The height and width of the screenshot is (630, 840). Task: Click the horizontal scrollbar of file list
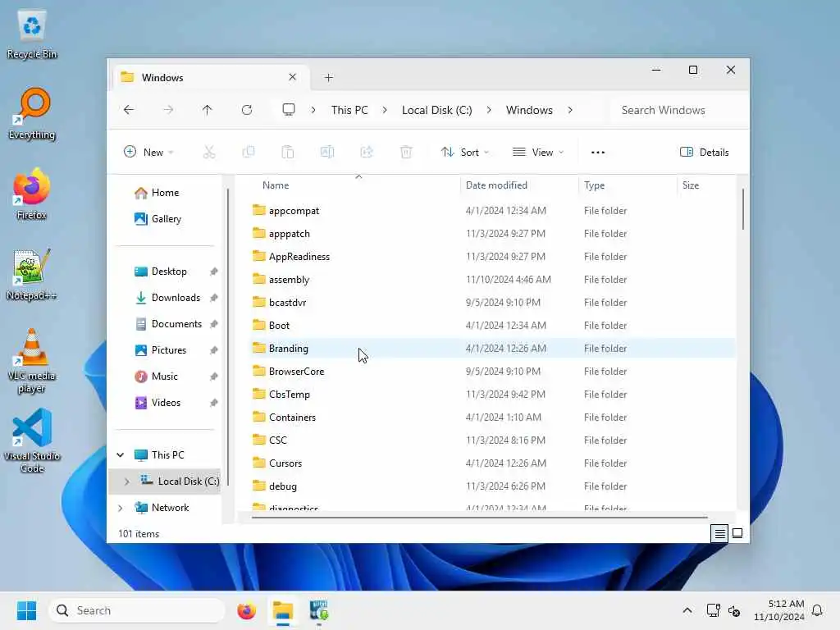479,518
